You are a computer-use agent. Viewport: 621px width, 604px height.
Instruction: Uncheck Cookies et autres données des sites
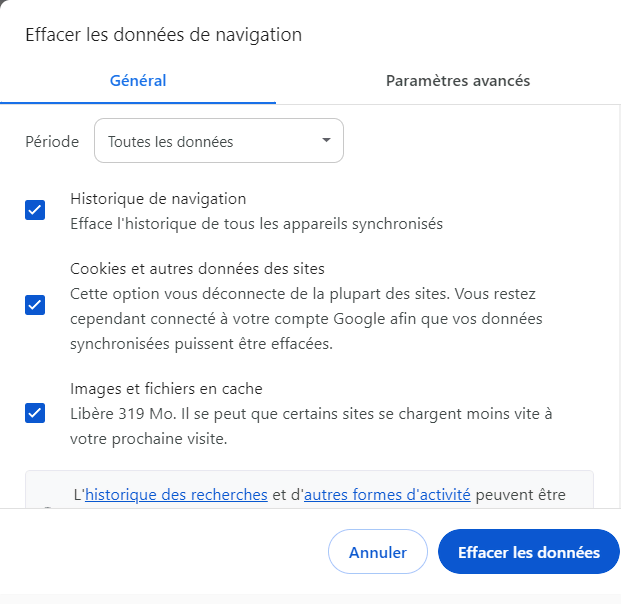(x=35, y=305)
